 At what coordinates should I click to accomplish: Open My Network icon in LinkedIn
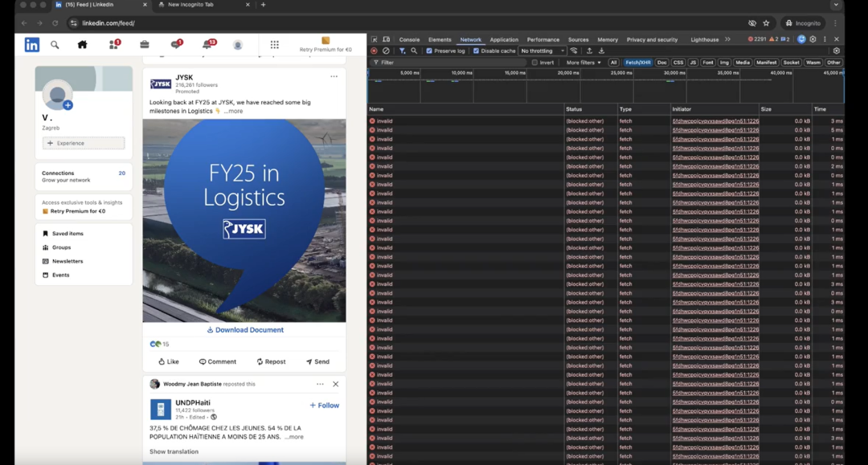coord(113,45)
